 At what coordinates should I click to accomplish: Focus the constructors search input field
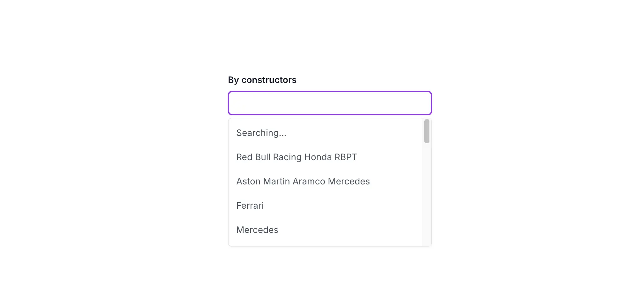coord(330,103)
